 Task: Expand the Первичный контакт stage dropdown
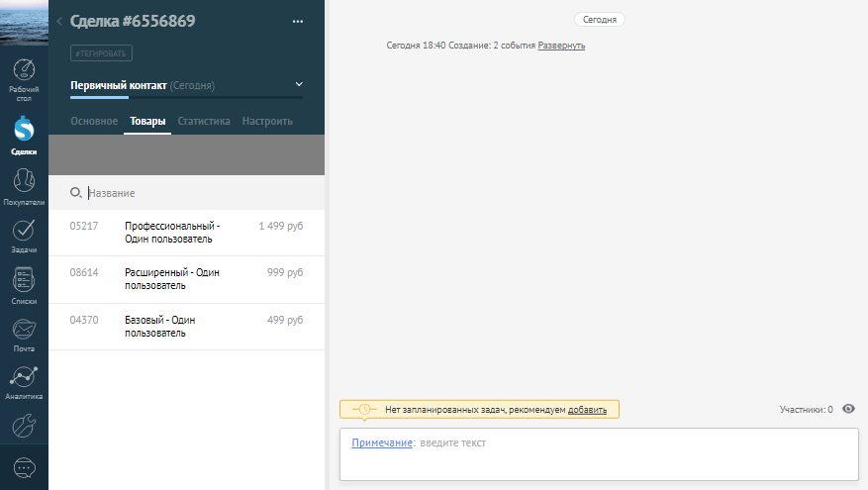coord(299,85)
